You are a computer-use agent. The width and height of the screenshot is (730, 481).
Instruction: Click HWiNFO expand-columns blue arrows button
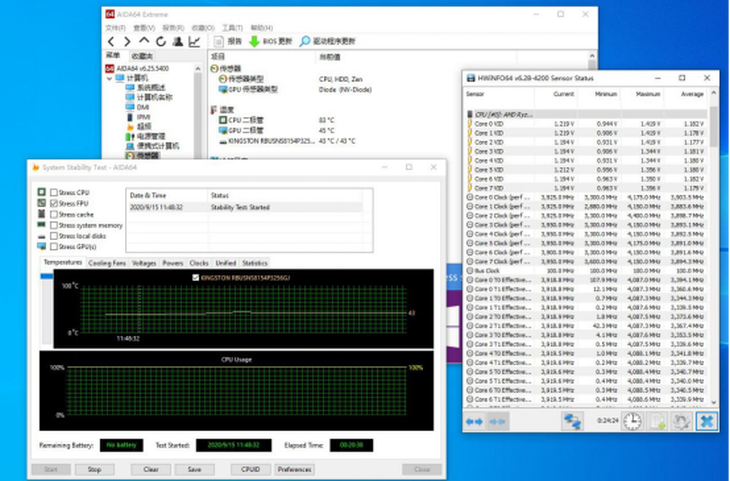pyautogui.click(x=474, y=421)
